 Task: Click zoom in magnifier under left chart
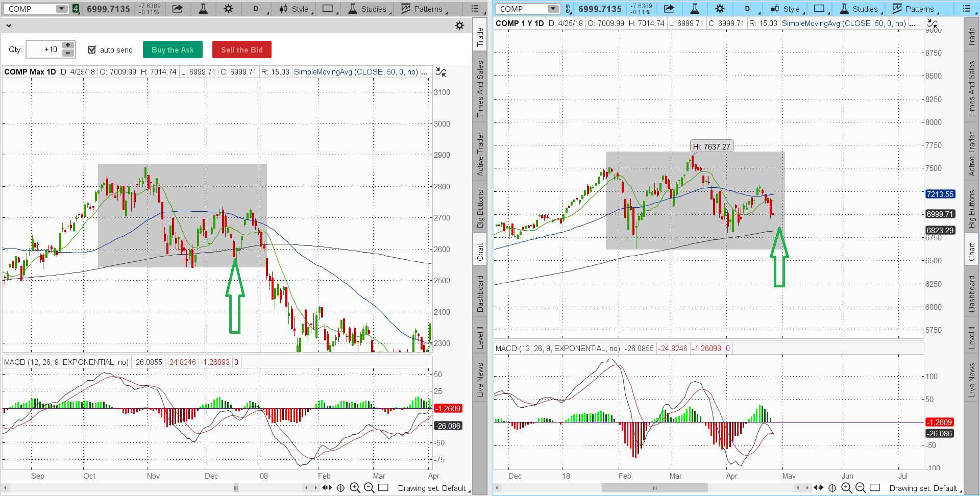(x=355, y=488)
